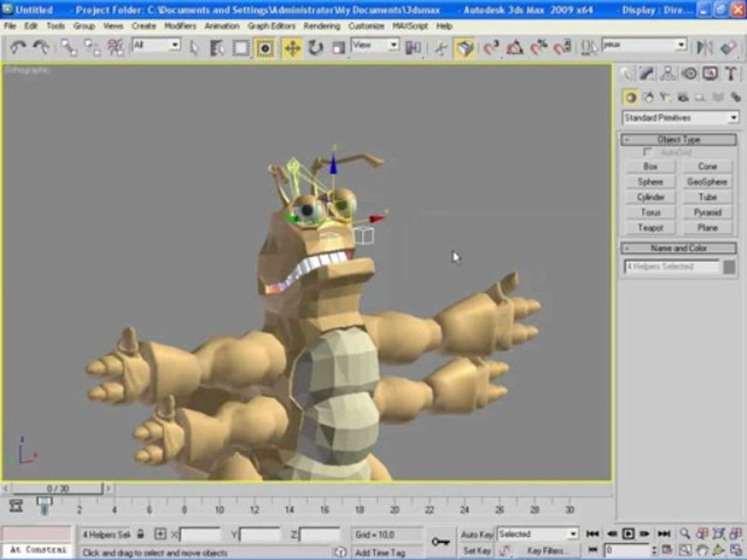Select the Space Warps category icon
This screenshot has height=560, width=747.
coord(718,98)
